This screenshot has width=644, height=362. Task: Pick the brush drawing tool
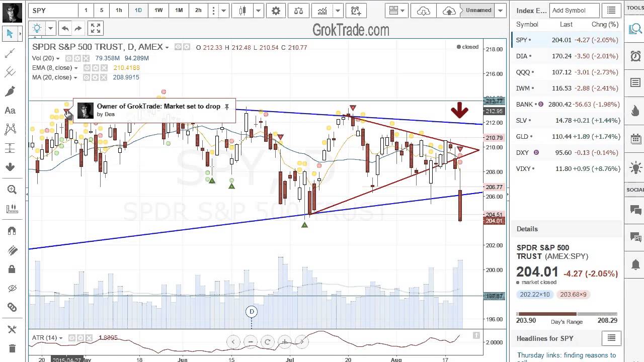pyautogui.click(x=10, y=92)
